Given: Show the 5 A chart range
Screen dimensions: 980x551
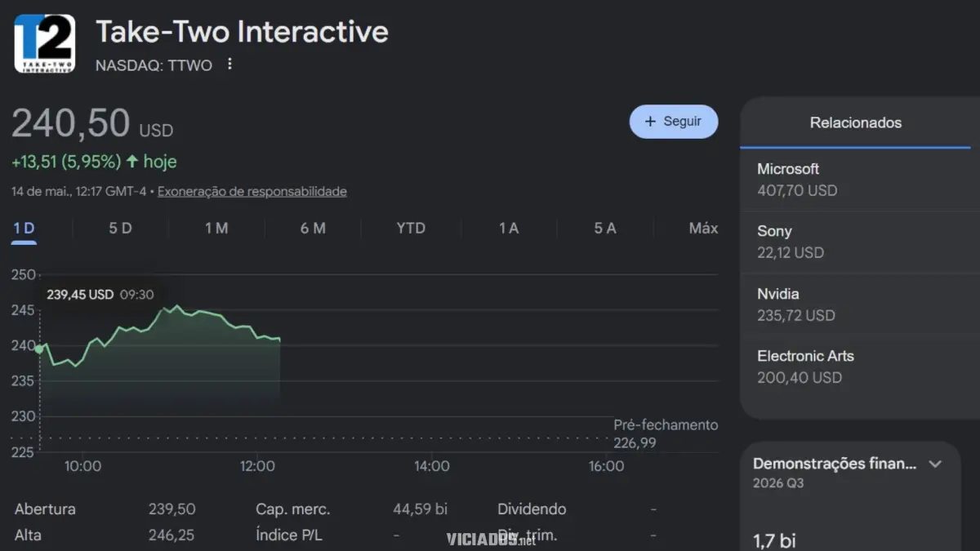Looking at the screenshot, I should (605, 229).
